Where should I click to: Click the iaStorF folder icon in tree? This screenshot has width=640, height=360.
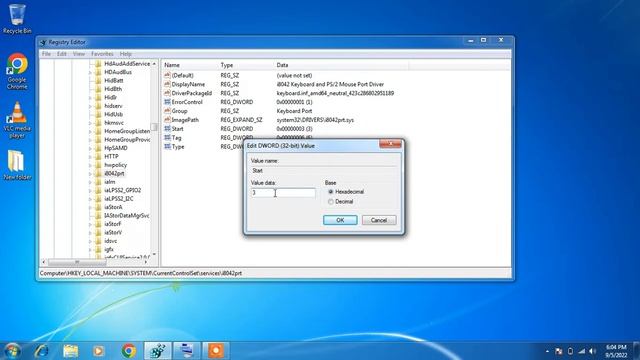tap(98, 224)
